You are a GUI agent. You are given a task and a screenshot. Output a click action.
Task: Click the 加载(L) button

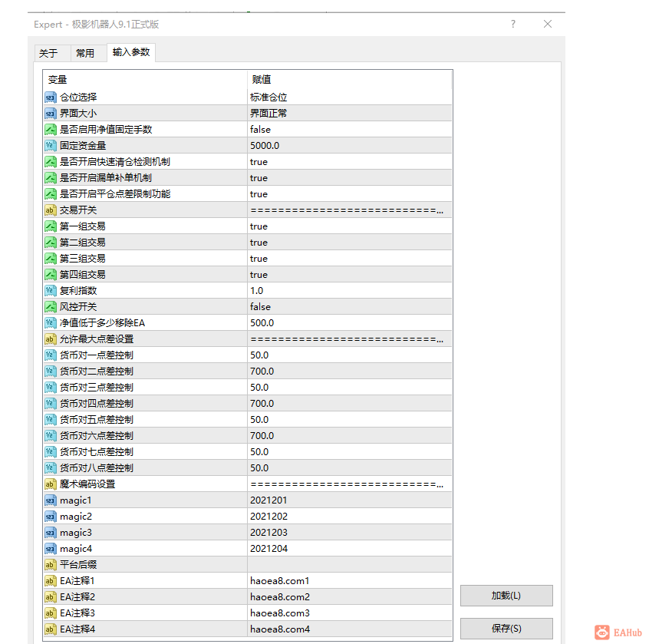coord(506,596)
